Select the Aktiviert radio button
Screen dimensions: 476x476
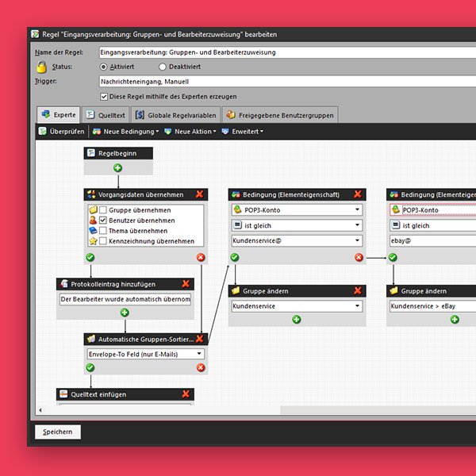point(103,67)
